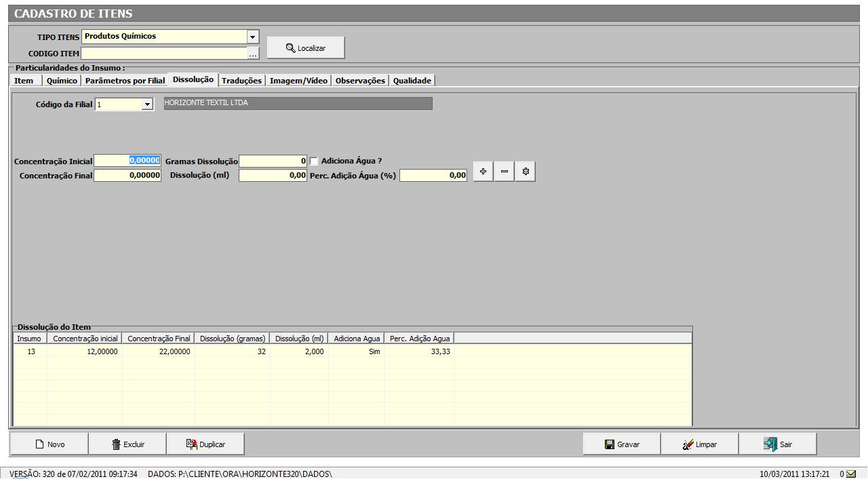Open CODIGO ITEM lookup ellipsis button
Viewport: 868px width, 479px height.
click(x=253, y=54)
